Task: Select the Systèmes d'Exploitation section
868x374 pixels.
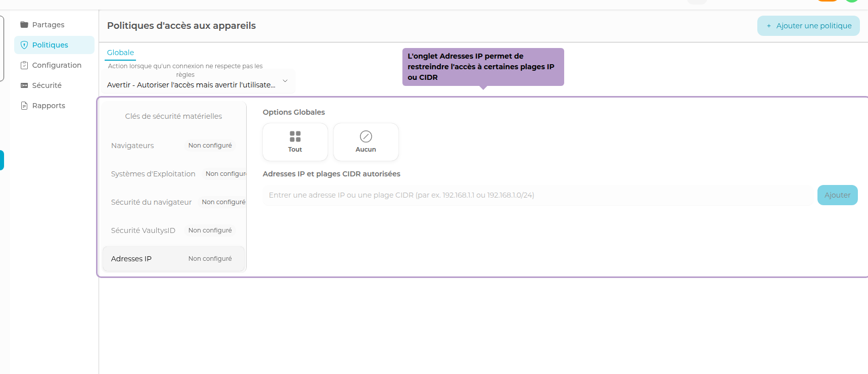Action: coord(153,174)
